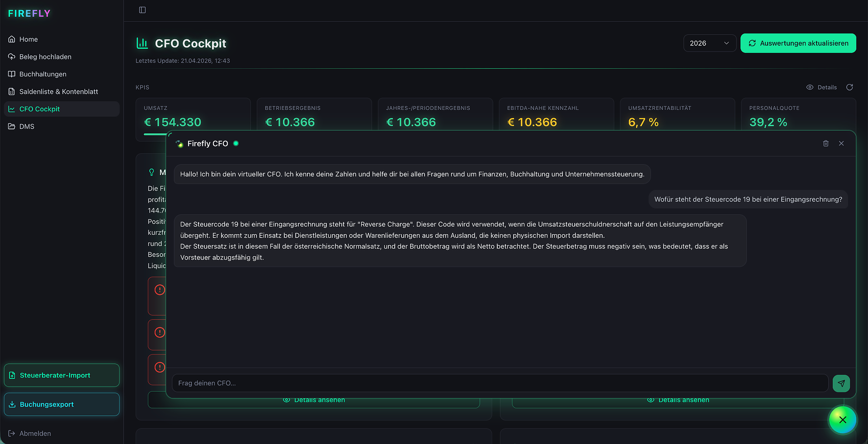The image size is (868, 444).
Task: Click the Umsatz KPI value € 154.330
Action: pyautogui.click(x=172, y=122)
